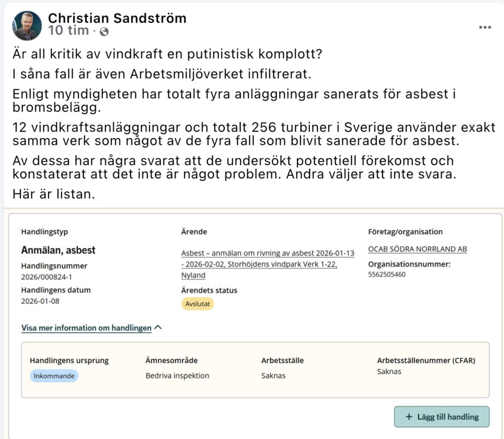Open the three-dot post options menu

(x=485, y=27)
